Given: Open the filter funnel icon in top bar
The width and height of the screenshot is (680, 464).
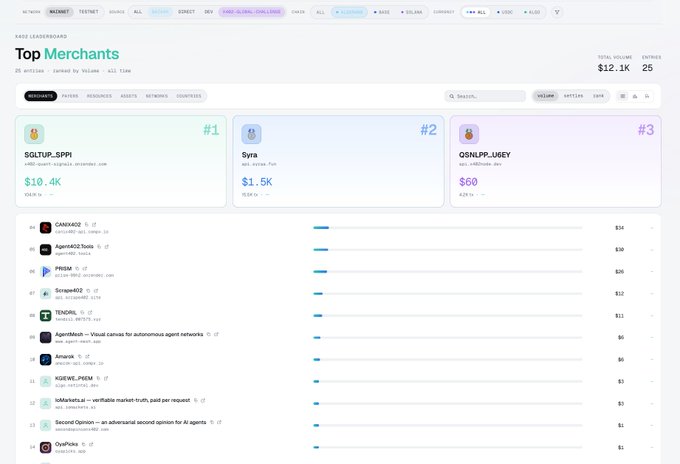Looking at the screenshot, I should pyautogui.click(x=557, y=12).
